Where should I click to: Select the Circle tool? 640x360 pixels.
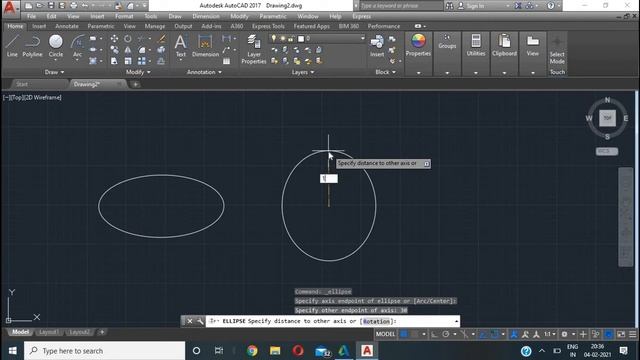coord(56,46)
